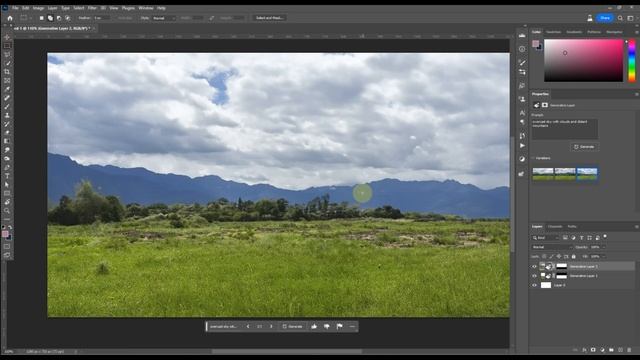Viewport: 640px width, 360px height.
Task: Select the Frame tool
Action: 7,80
